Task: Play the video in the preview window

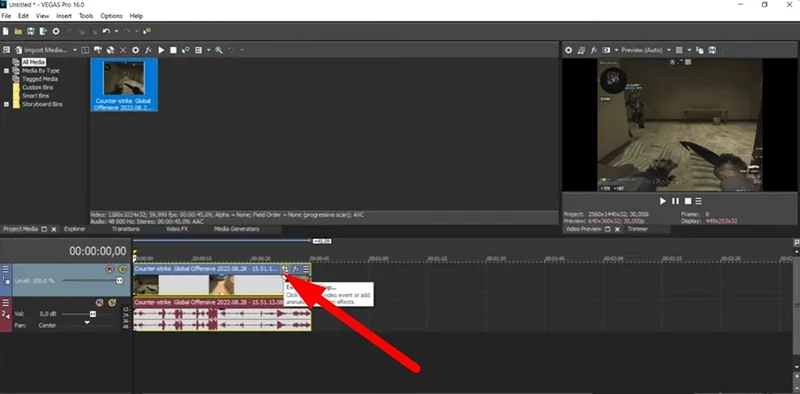Action: (x=663, y=201)
